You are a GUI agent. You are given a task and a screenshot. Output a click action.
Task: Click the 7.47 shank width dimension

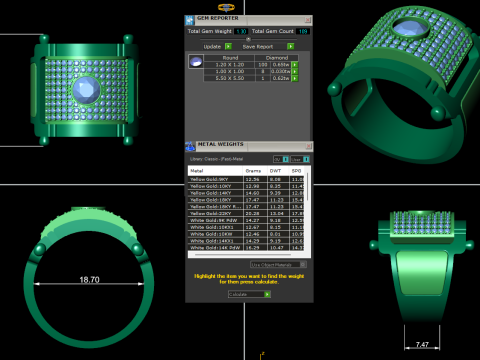tap(422, 344)
